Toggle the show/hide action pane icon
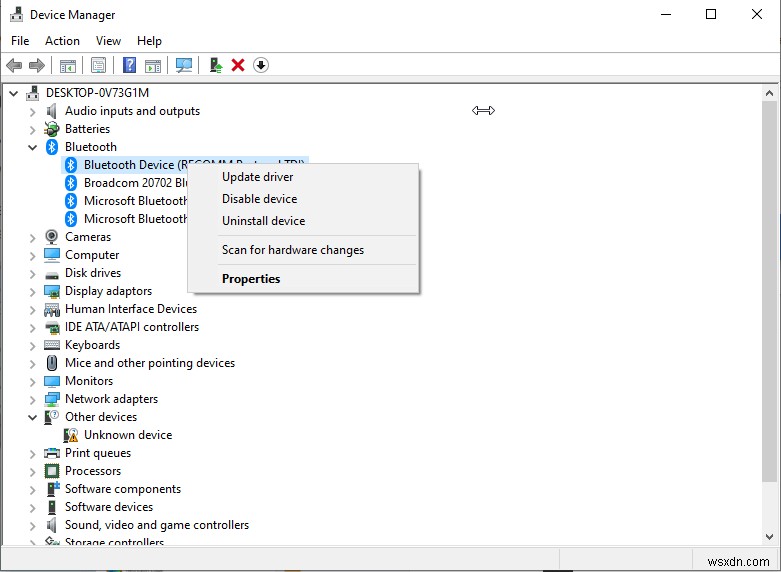Image resolution: width=781 pixels, height=572 pixels. (x=152, y=65)
